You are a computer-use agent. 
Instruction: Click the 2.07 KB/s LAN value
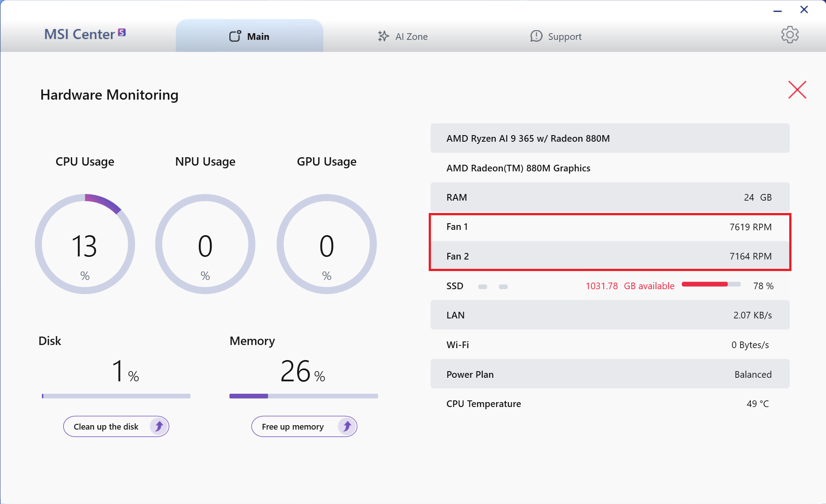752,315
